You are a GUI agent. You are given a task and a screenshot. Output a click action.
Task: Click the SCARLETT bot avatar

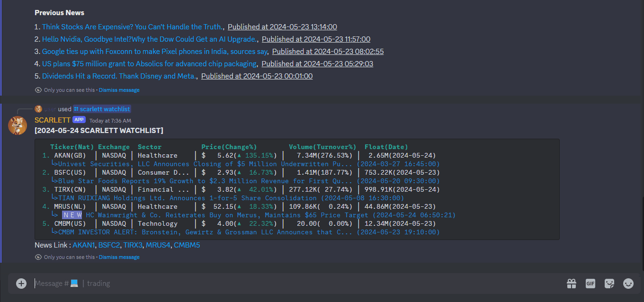click(x=18, y=125)
